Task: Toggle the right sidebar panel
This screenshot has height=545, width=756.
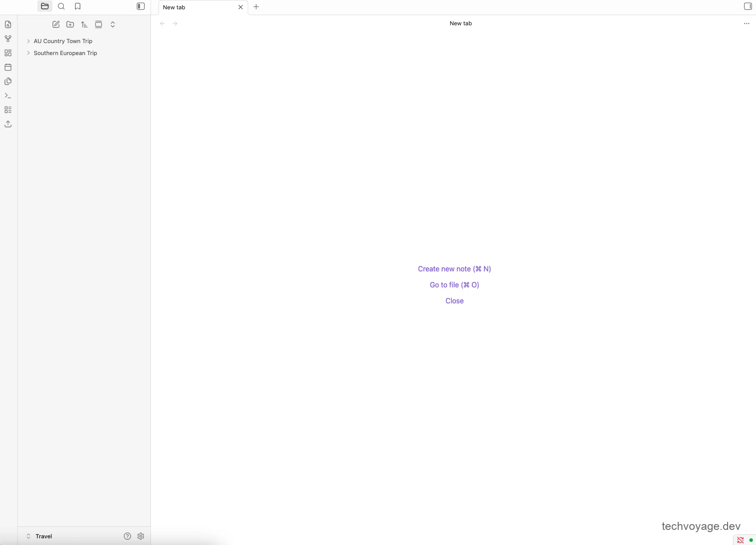Action: point(748,6)
